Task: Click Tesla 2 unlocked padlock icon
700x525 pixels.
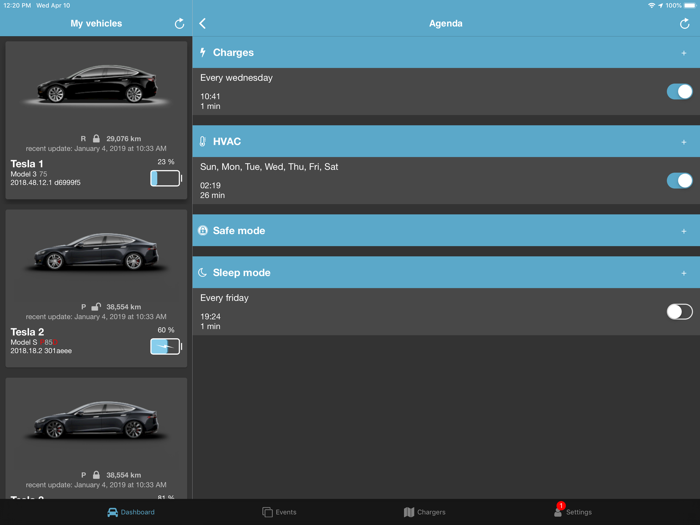Action: (96, 307)
